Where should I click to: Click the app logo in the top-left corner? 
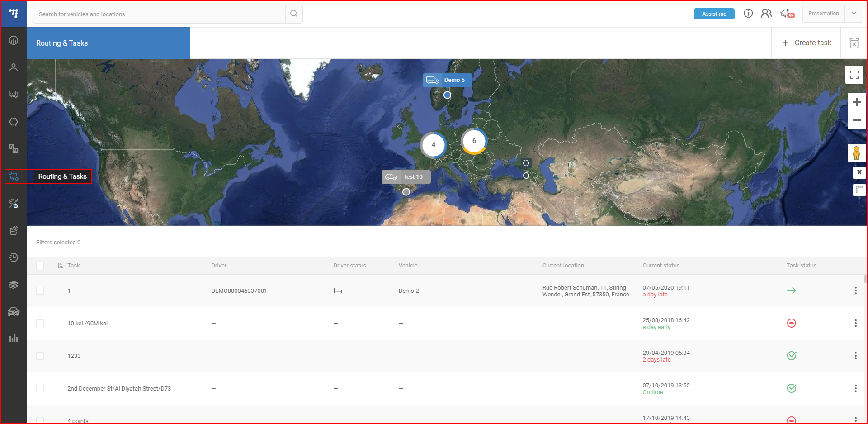tap(14, 14)
